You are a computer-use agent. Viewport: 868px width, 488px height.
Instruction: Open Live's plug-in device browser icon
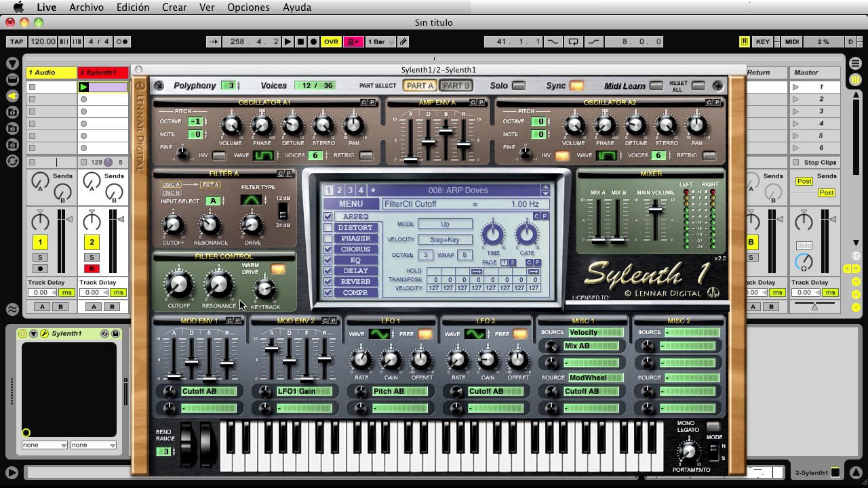tap(13, 96)
